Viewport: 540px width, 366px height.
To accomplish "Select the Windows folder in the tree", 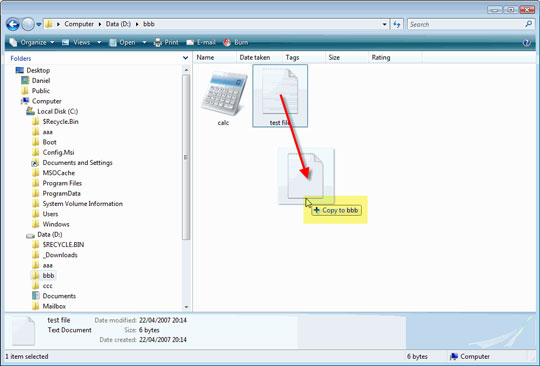I will [x=51, y=224].
